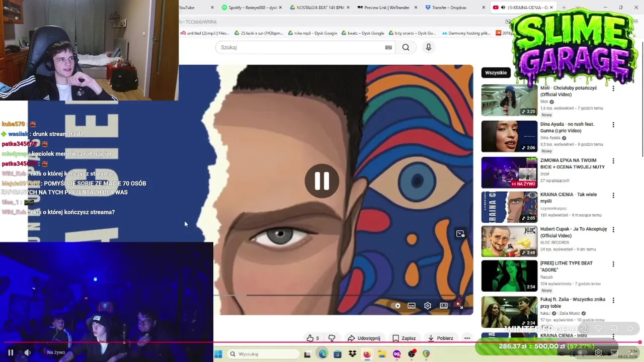Pause the YouTube video via center button
The width and height of the screenshot is (644, 362).
(322, 181)
